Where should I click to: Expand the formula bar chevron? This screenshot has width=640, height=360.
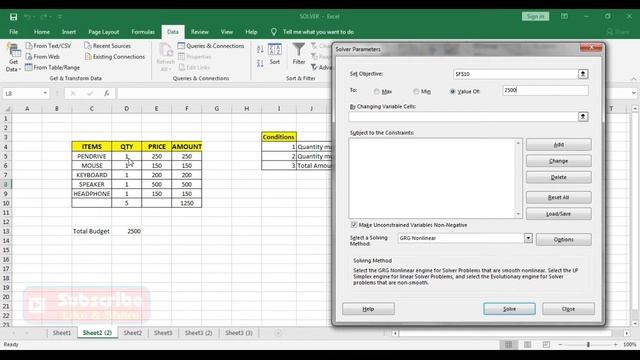pos(633,93)
